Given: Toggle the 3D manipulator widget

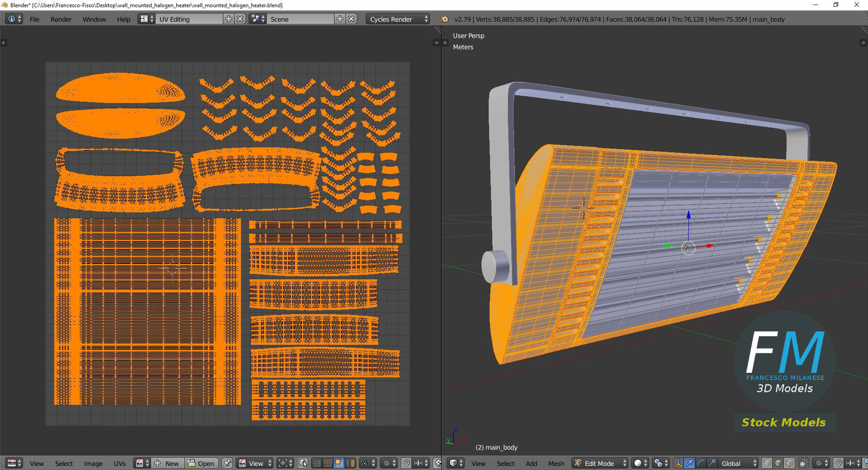Looking at the screenshot, I should click(678, 463).
